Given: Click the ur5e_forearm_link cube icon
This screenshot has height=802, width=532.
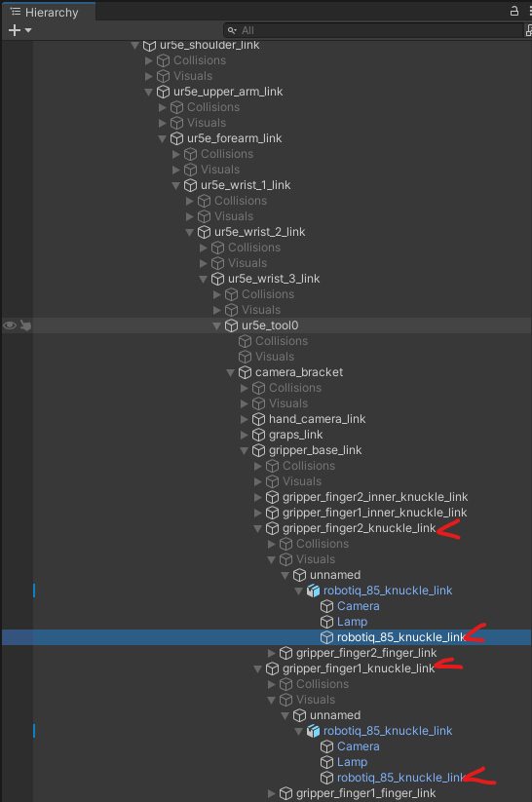Looking at the screenshot, I should point(176,138).
